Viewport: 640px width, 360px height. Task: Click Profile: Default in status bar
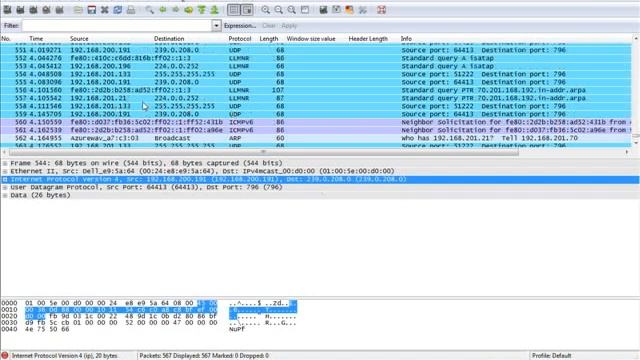(x=551, y=356)
